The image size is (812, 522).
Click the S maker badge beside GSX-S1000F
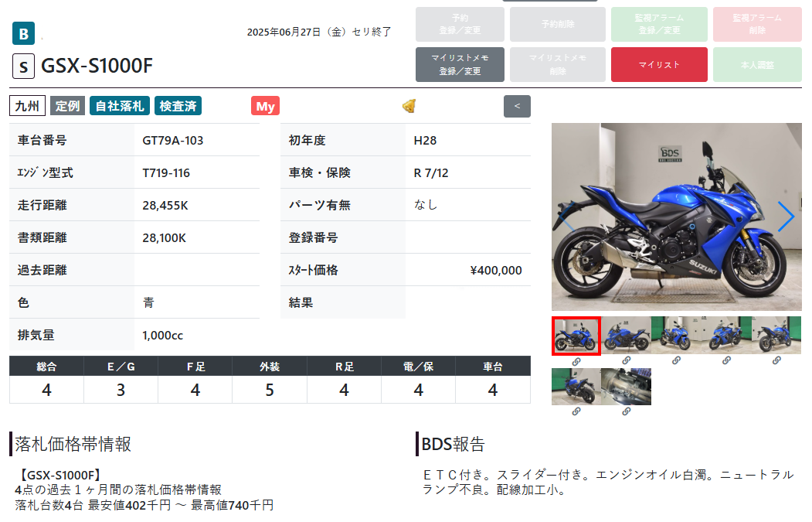coord(23,67)
